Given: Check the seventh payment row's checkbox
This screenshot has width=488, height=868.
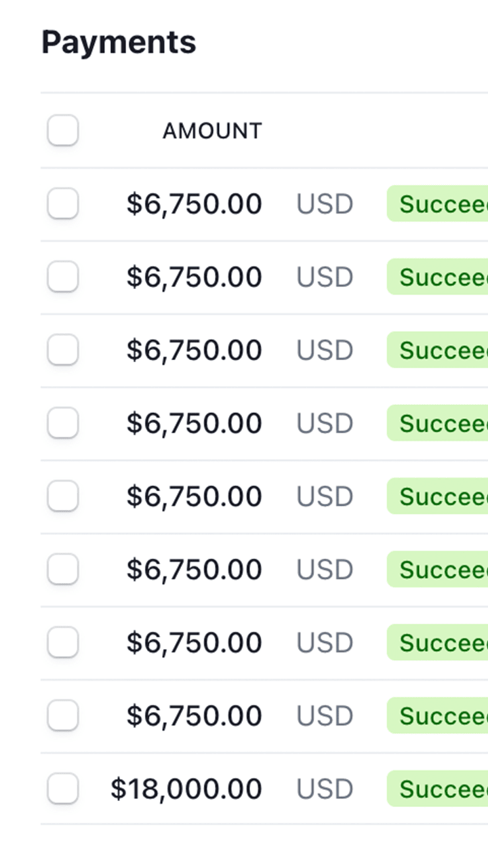Looking at the screenshot, I should pyautogui.click(x=63, y=643).
